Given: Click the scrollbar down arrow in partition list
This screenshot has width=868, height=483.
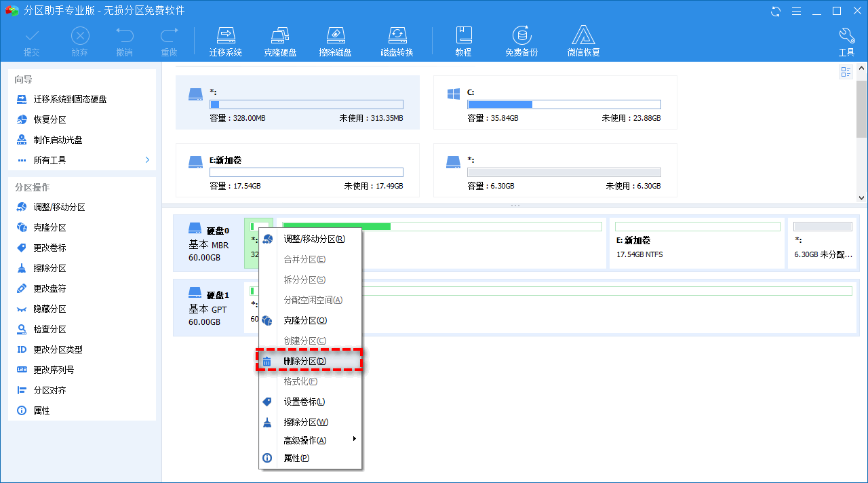Looking at the screenshot, I should [x=862, y=198].
